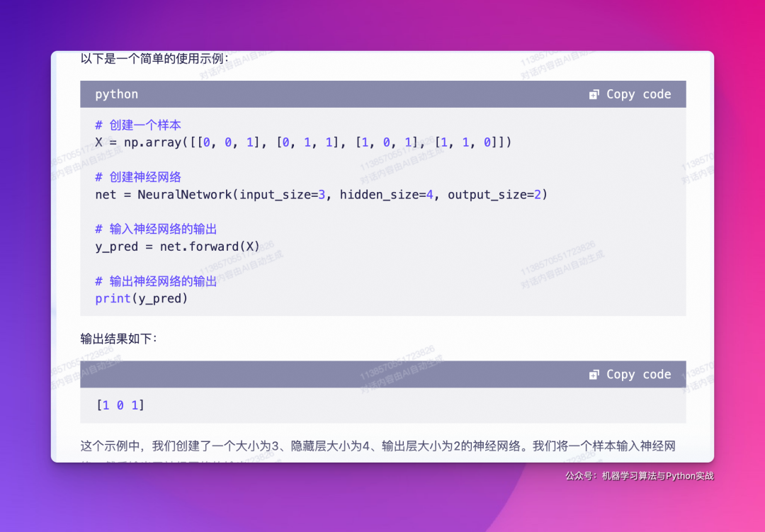Click the line "net = NeuralNetwork(input_size=3..."
Image resolution: width=765 pixels, height=532 pixels.
322,195
